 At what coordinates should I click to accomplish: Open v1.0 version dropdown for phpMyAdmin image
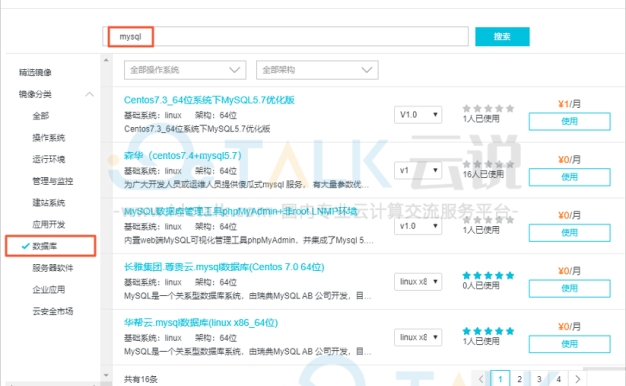click(418, 226)
